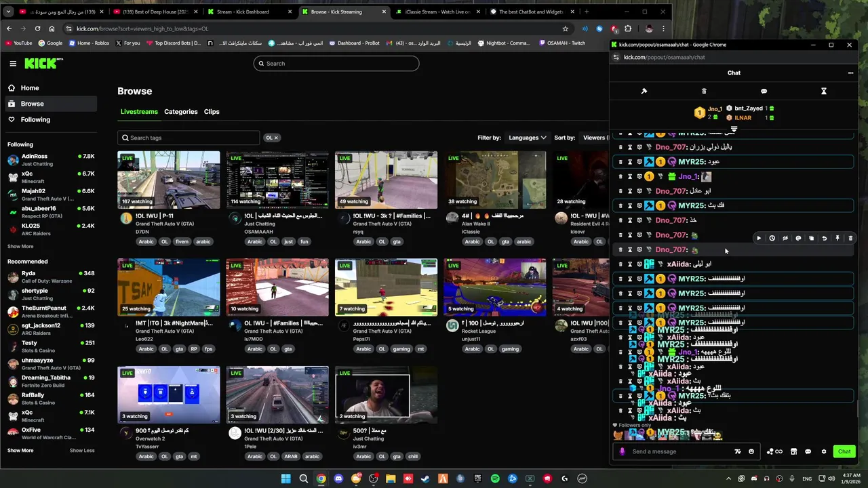Delete message via hover toolbar trash icon
Screen dimensions: 868x488
(x=850, y=238)
